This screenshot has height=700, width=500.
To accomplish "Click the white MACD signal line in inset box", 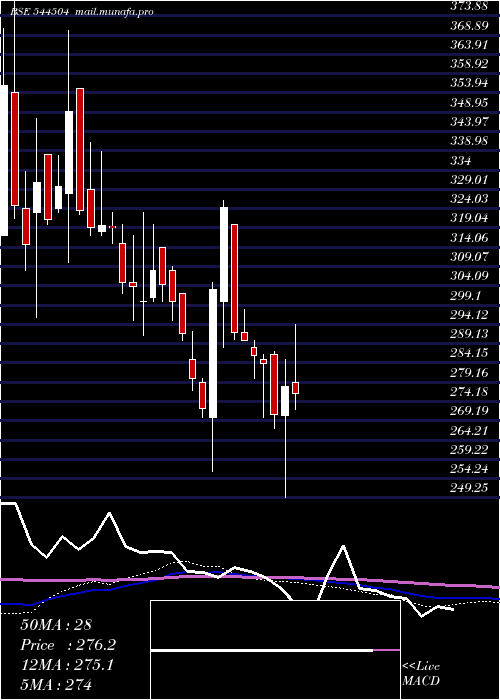I will pyautogui.click(x=262, y=651).
